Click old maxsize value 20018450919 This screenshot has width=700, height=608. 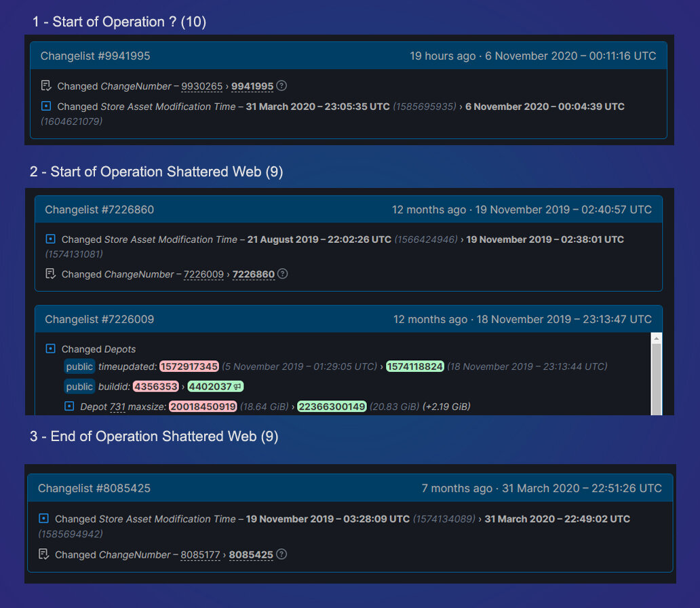click(203, 406)
